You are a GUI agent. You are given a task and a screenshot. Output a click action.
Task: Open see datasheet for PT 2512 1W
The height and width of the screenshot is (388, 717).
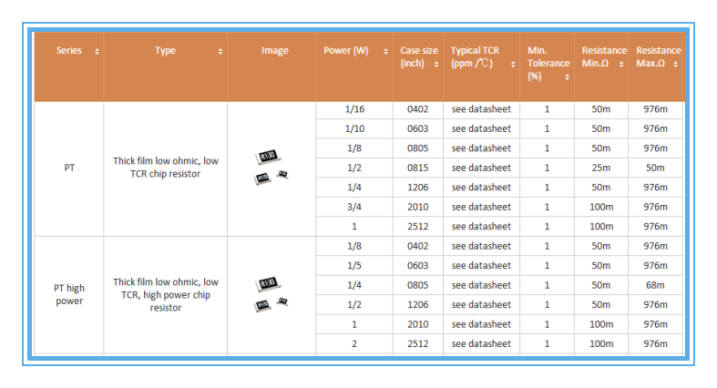coord(481,226)
